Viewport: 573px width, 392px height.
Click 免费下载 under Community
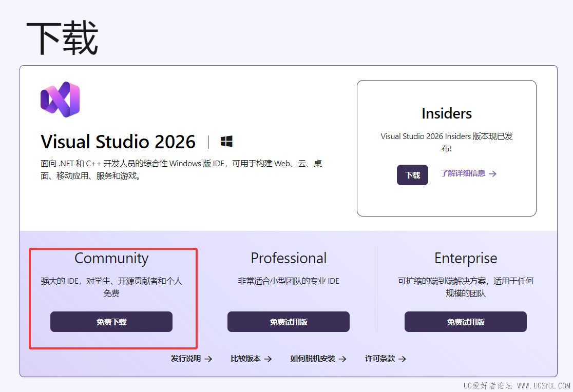111,322
